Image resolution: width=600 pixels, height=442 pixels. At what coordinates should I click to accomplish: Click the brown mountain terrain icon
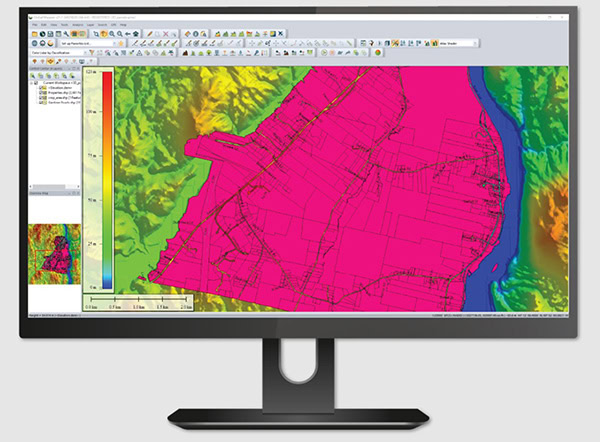185,53
